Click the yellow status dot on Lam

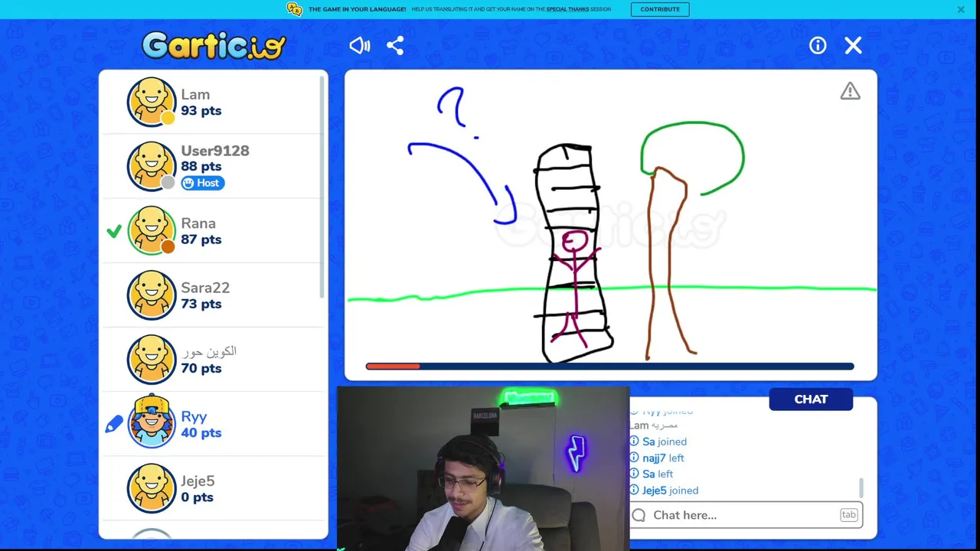168,118
